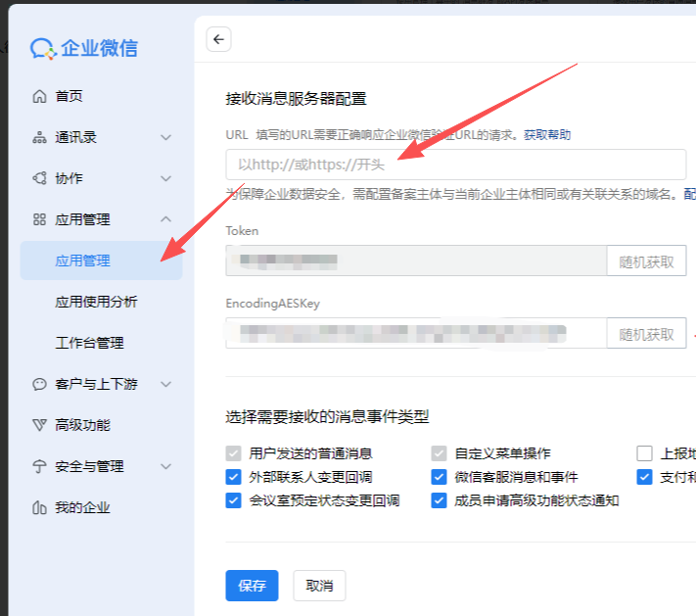Click the EncodingAESKey input field
Viewport: 696px width, 616px height.
click(416, 333)
